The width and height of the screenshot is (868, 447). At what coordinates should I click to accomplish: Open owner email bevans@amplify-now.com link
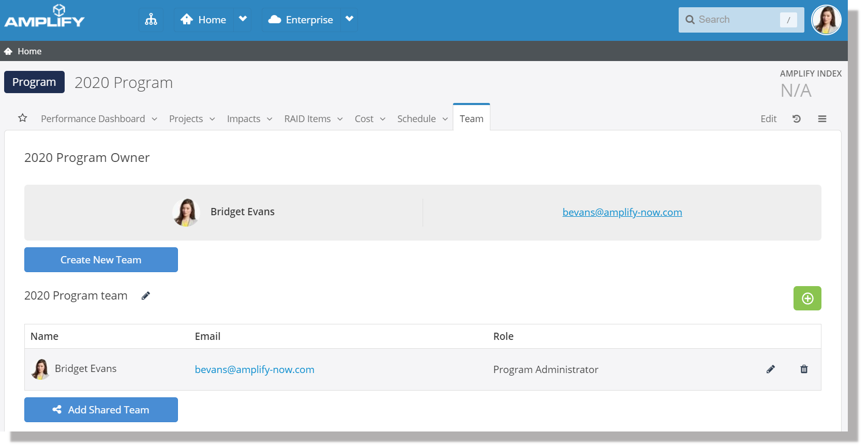point(622,212)
